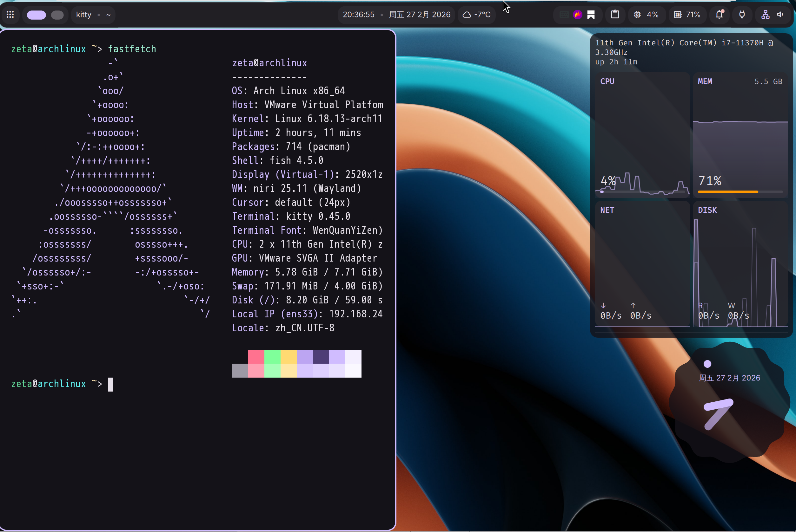Open the wired network status icon

765,15
